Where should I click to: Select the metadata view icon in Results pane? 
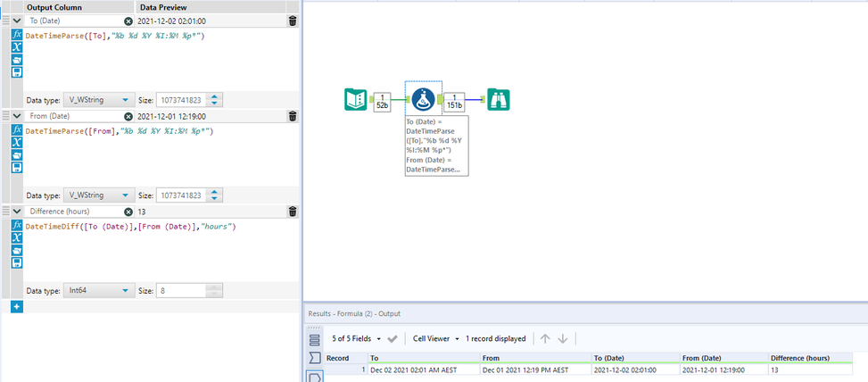[314, 358]
